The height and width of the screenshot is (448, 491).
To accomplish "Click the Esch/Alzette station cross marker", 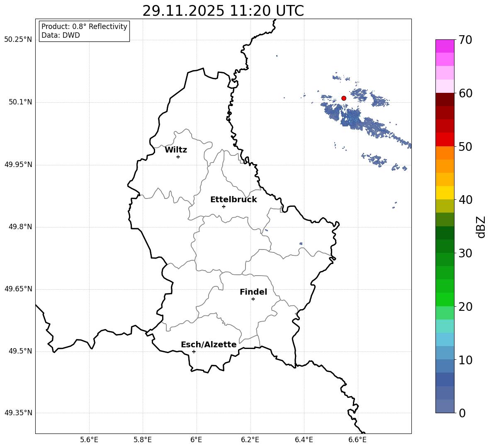I will click(194, 351).
